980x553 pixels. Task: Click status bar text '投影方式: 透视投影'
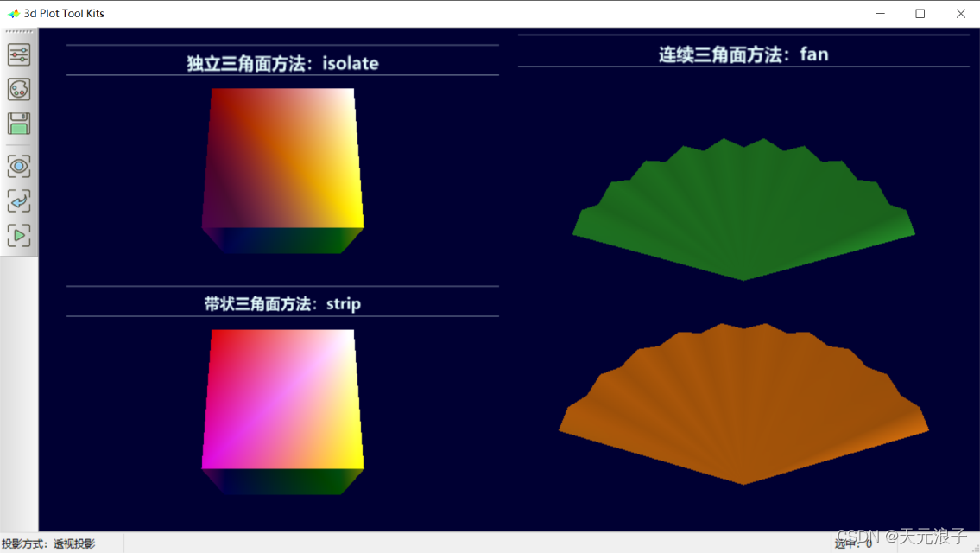pyautogui.click(x=48, y=543)
